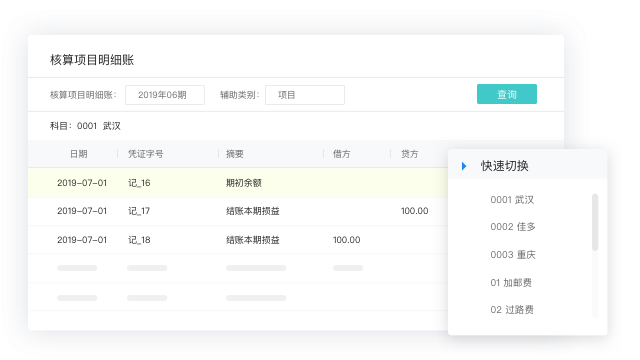Open the 2019年06期 period field
Image resolution: width=640 pixels, height=360 pixels.
coord(165,95)
